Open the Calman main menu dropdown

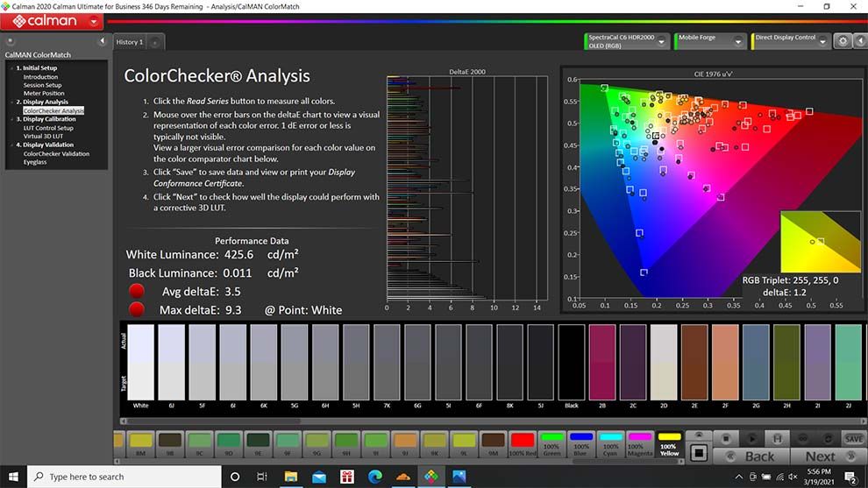pyautogui.click(x=94, y=22)
